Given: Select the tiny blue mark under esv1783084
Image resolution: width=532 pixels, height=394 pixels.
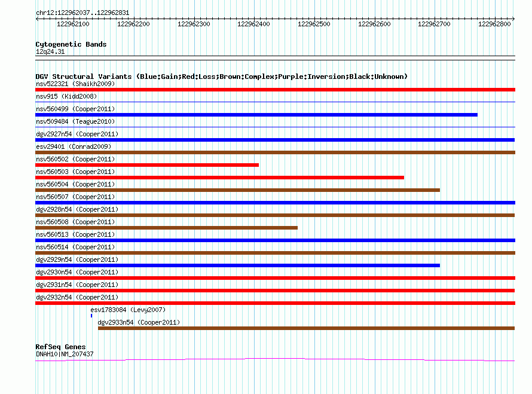Looking at the screenshot, I should pos(91,316).
